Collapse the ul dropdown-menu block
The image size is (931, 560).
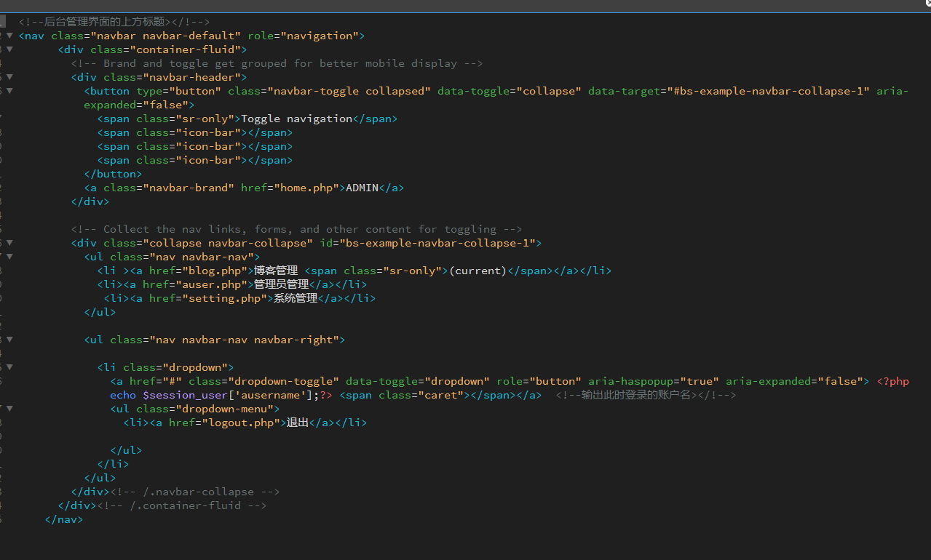9,409
